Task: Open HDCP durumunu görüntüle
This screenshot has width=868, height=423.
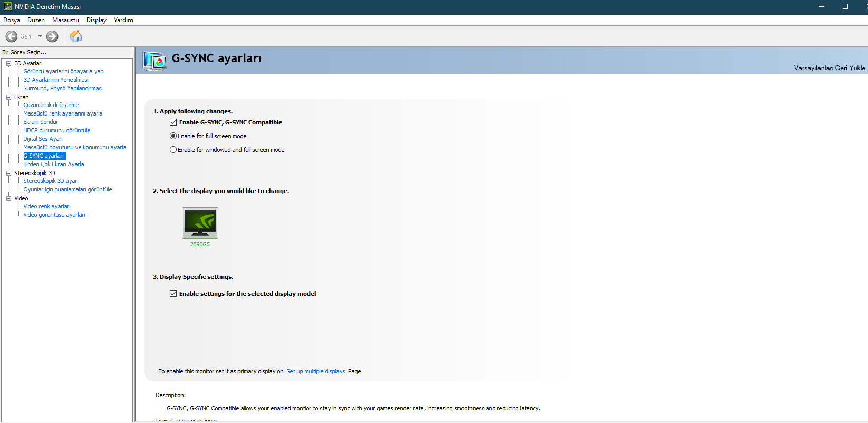Action: [57, 130]
